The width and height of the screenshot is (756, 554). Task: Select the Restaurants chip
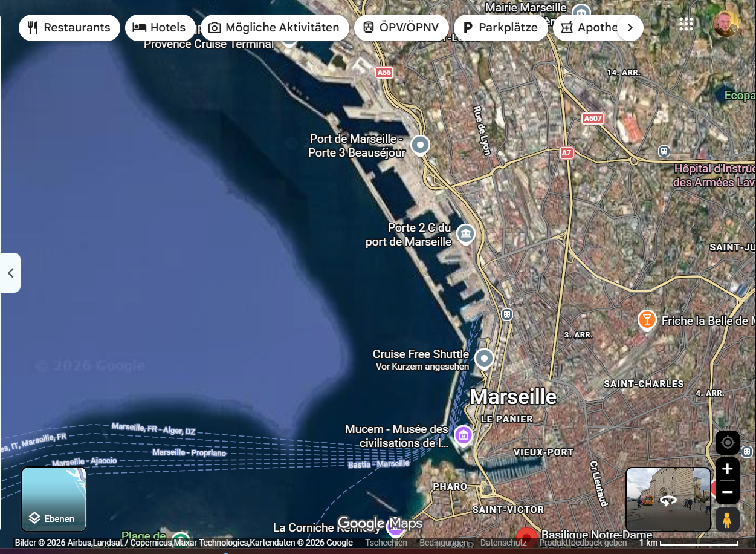point(69,28)
